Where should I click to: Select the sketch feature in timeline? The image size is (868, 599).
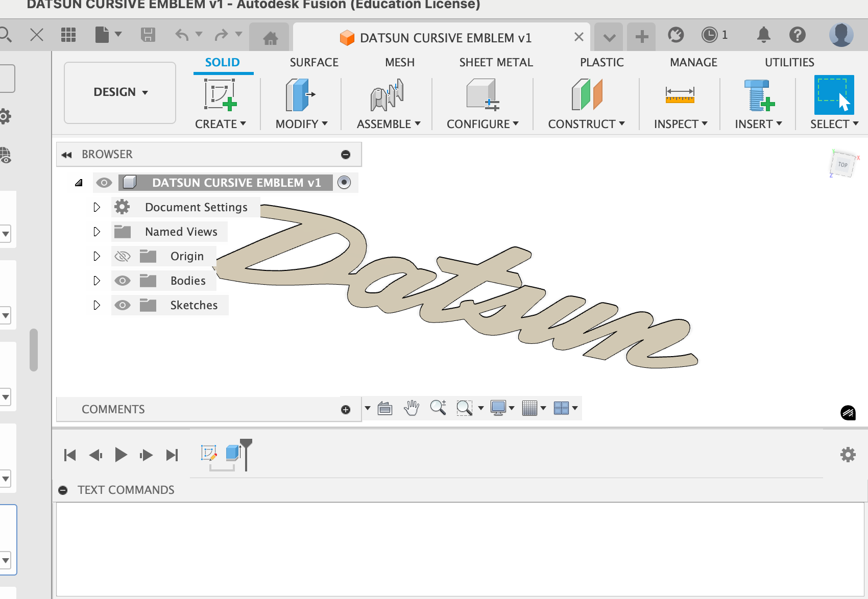click(x=209, y=453)
